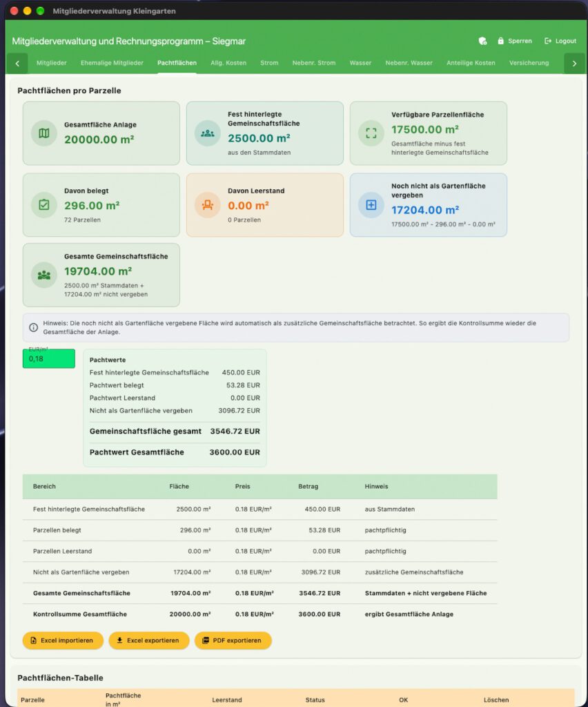The height and width of the screenshot is (707, 588).
Task: Lock the app with Sperren
Action: point(515,41)
